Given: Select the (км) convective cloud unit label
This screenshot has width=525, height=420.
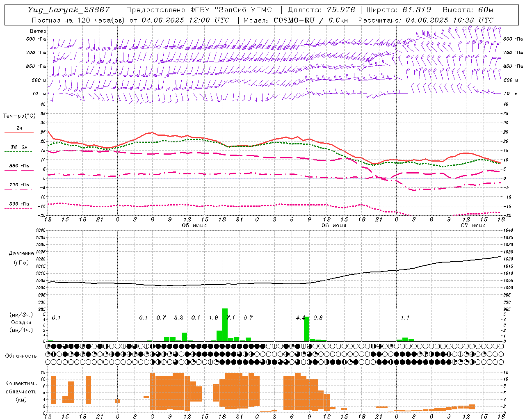Looking at the screenshot, I should [x=21, y=399].
